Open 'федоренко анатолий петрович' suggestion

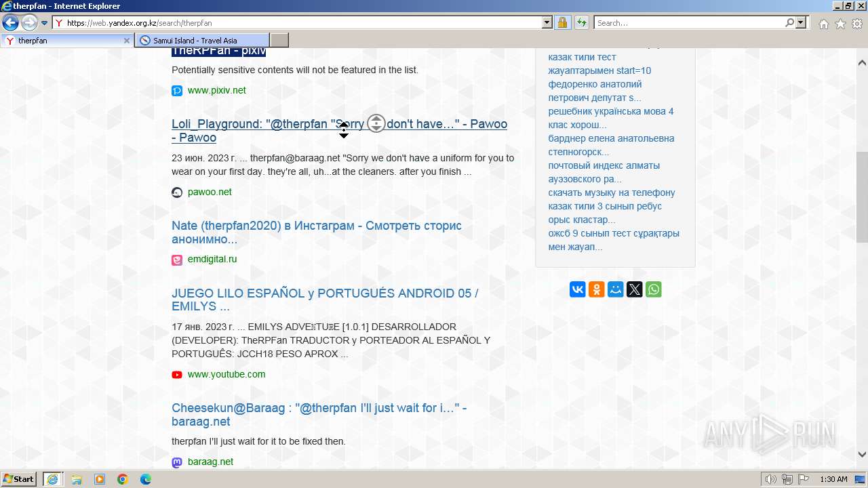coord(595,91)
